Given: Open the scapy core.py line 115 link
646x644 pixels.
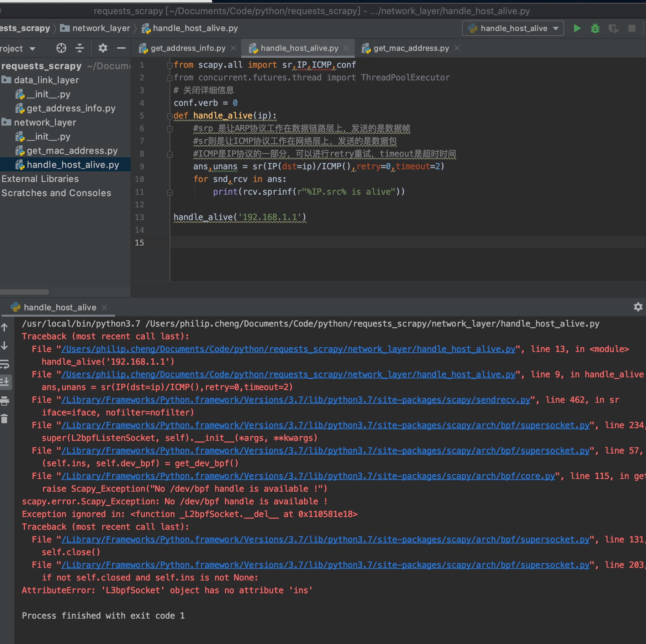Looking at the screenshot, I should pyautogui.click(x=308, y=476).
